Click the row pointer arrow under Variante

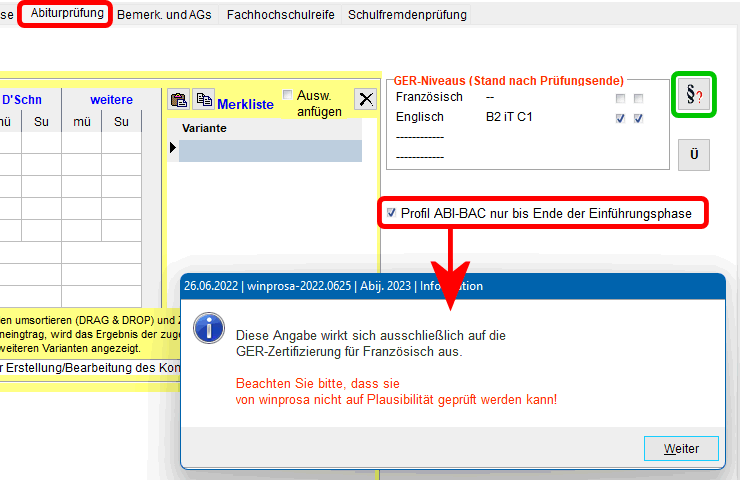coord(173,149)
